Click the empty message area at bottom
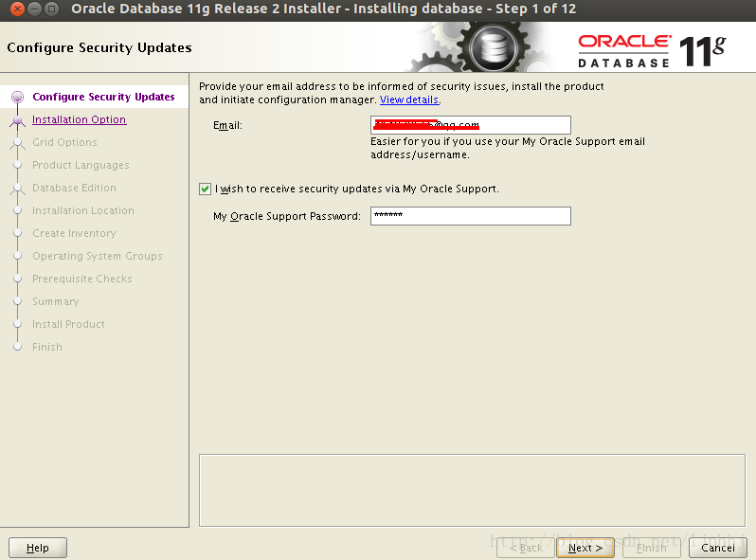 pyautogui.click(x=472, y=490)
